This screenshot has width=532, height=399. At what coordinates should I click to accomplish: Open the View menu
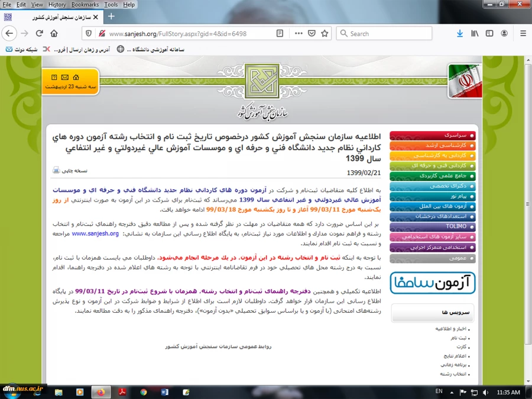37,4
